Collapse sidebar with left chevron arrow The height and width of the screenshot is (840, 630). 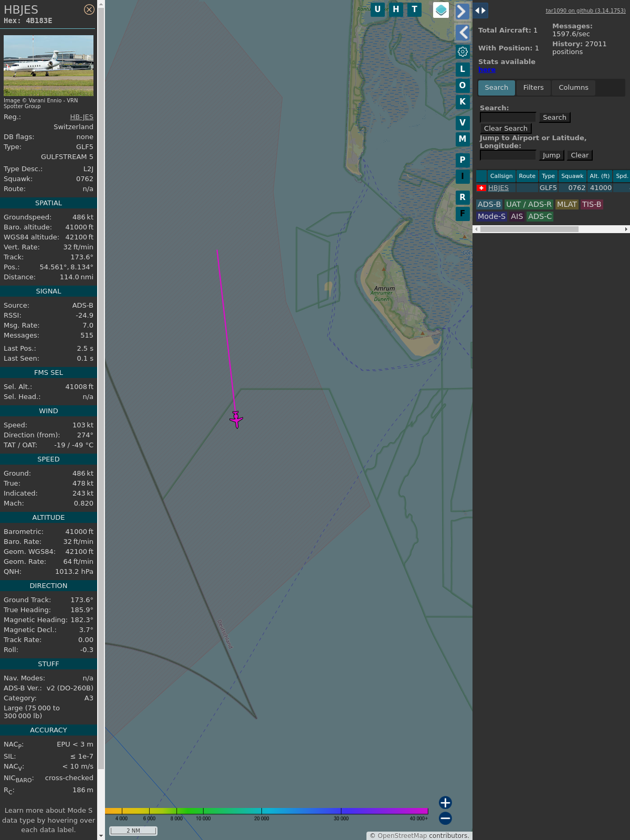point(462,33)
